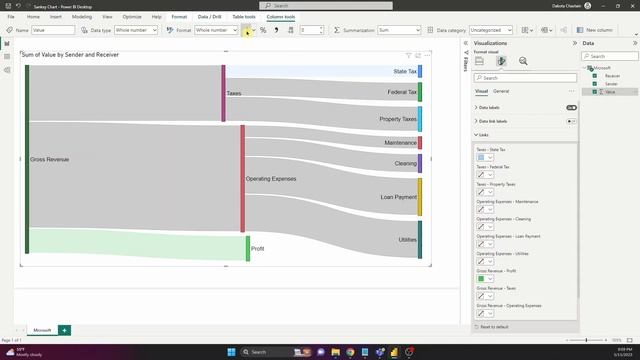The width and height of the screenshot is (640, 360).
Task: Open the Data category dropdown
Action: coord(491,30)
